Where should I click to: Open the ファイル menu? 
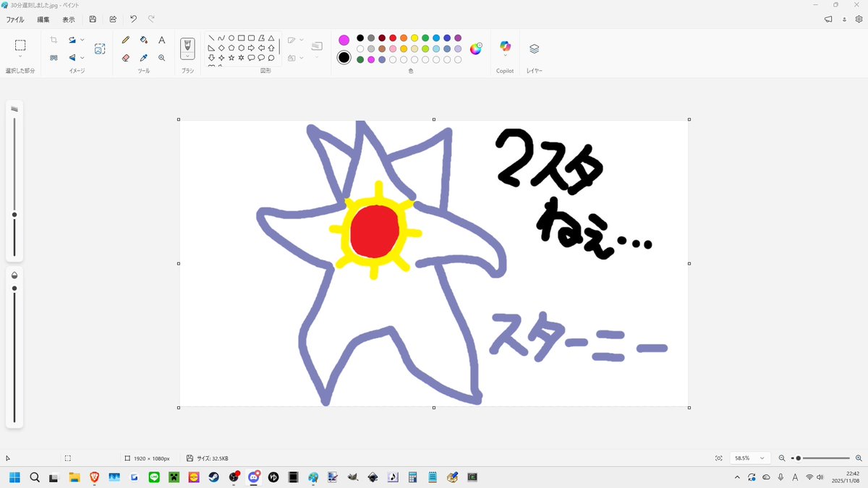[x=15, y=20]
